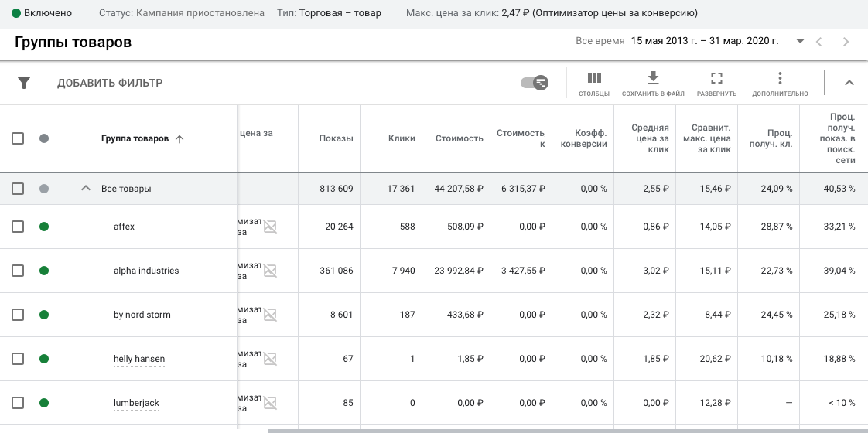
Task: Click the green status dot for affex
Action: pos(44,227)
